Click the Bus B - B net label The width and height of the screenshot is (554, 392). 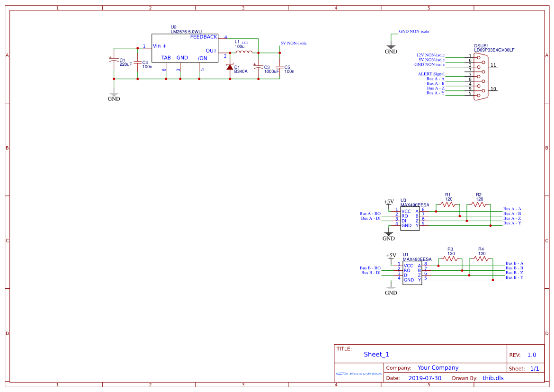tap(514, 268)
